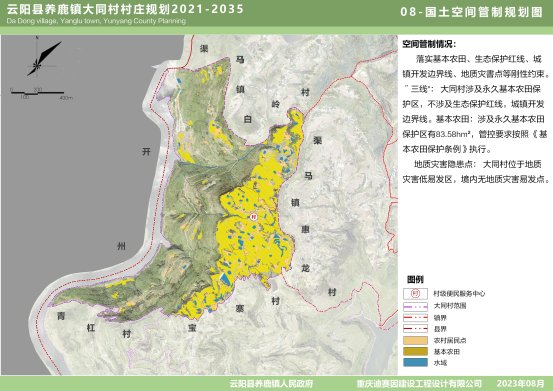Click the map scale bar
The width and height of the screenshot is (553, 391).
(x=42, y=93)
